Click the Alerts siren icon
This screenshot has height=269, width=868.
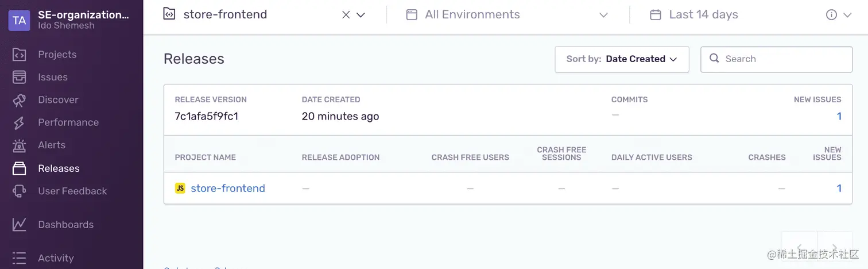point(19,145)
